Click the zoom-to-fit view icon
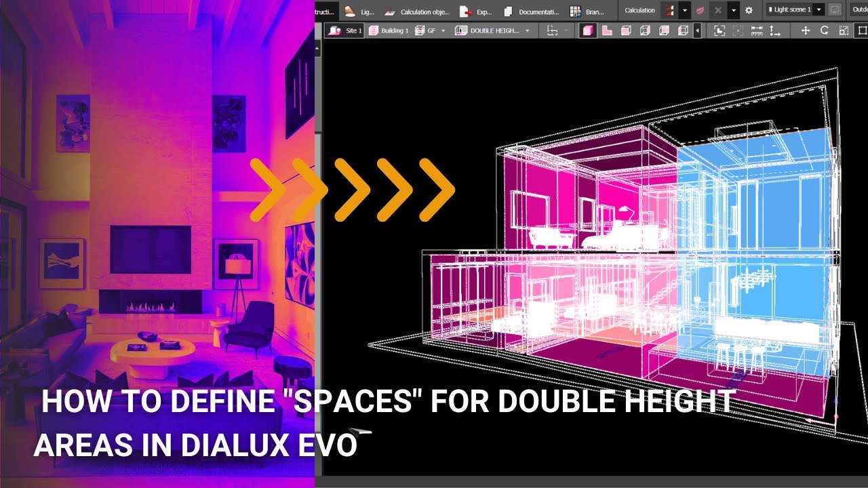 point(719,30)
